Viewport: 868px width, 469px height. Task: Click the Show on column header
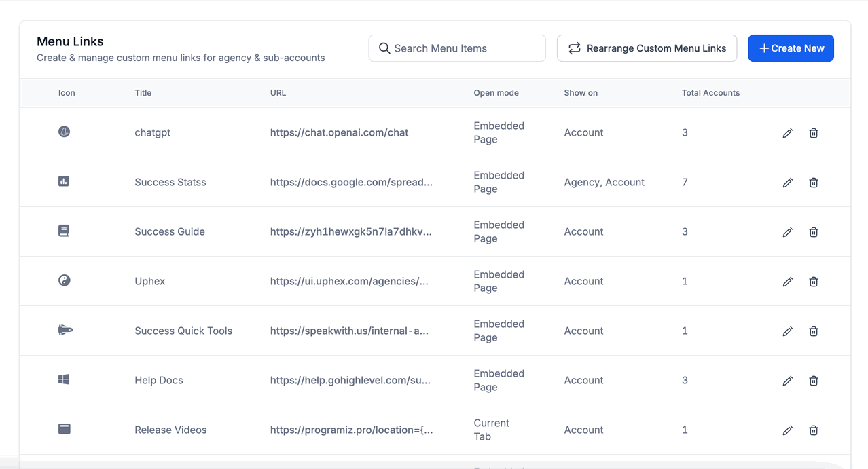[x=581, y=93]
